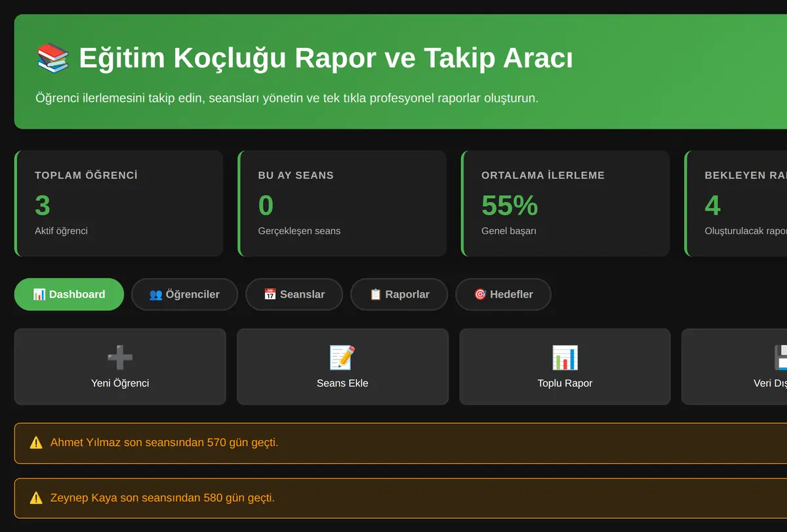The width and height of the screenshot is (787, 532).
Task: Select the Toplam Öğrenci stat card
Action: pyautogui.click(x=119, y=203)
